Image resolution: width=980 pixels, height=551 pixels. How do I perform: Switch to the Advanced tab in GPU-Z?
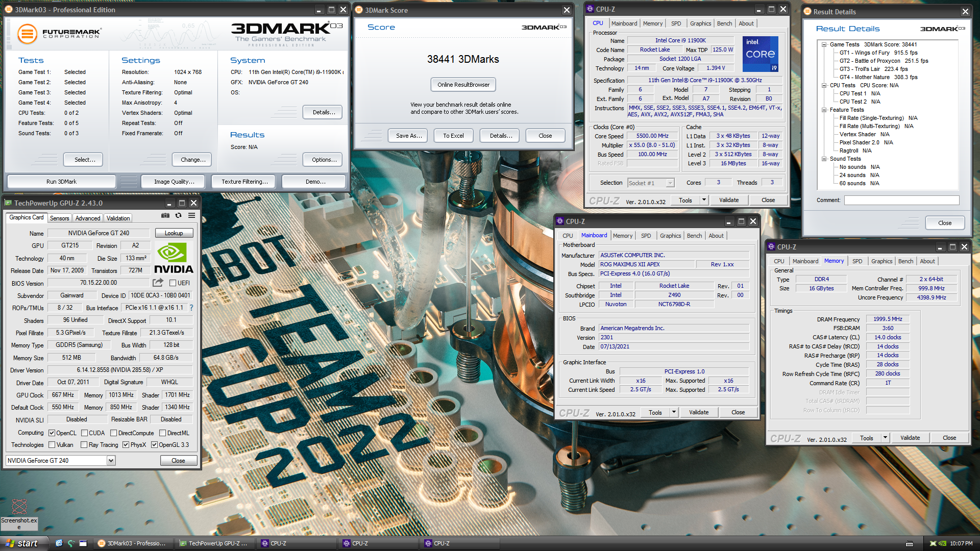click(x=88, y=218)
